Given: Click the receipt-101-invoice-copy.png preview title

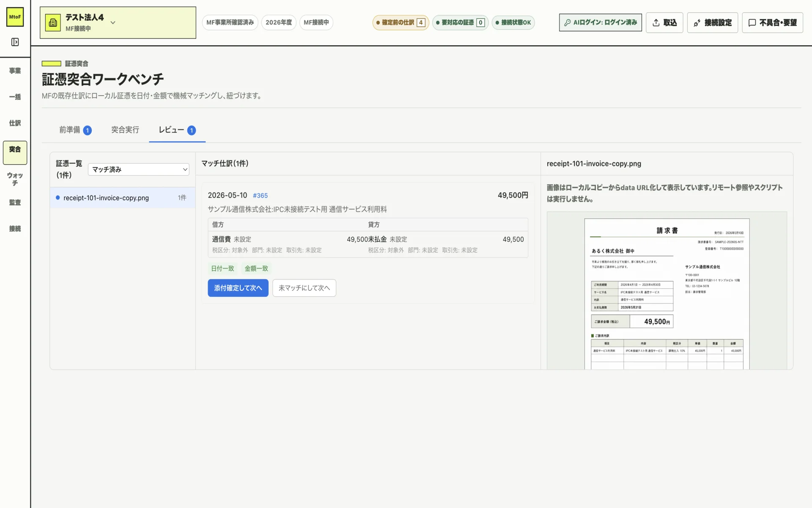Looking at the screenshot, I should pos(594,163).
